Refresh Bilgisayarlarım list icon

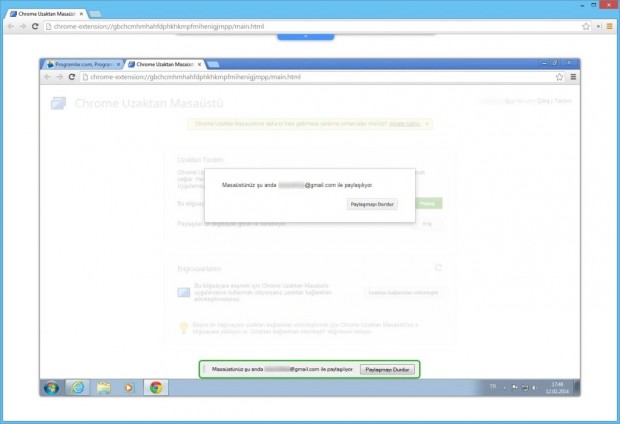[x=438, y=268]
